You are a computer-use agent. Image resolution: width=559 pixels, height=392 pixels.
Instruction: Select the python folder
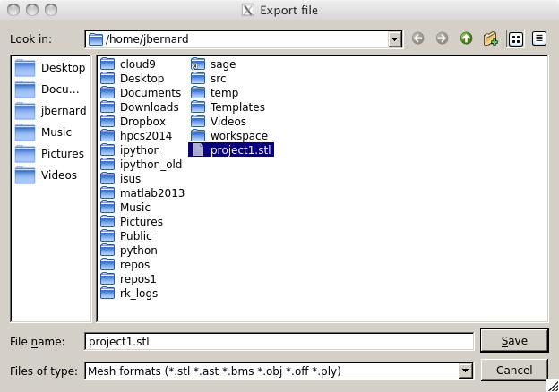129,251
